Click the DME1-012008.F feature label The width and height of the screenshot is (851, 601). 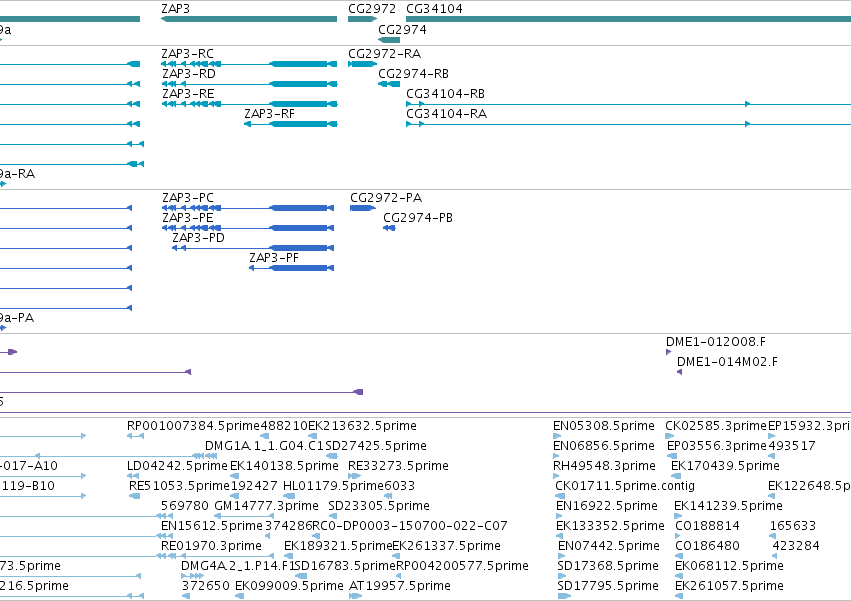(x=716, y=342)
